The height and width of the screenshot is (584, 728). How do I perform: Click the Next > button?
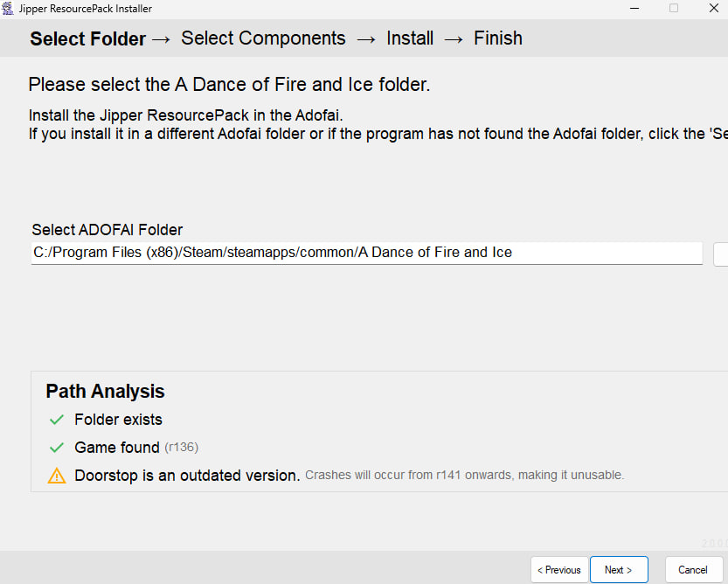click(x=619, y=570)
